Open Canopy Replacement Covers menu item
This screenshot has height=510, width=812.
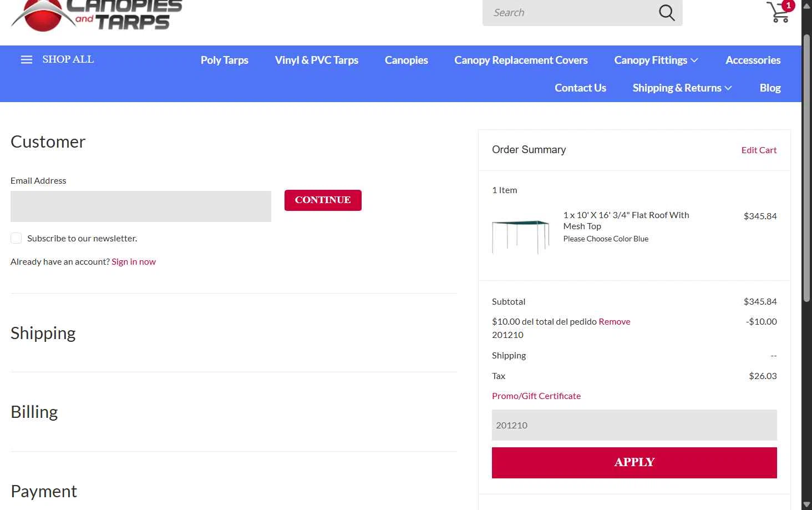tap(521, 60)
